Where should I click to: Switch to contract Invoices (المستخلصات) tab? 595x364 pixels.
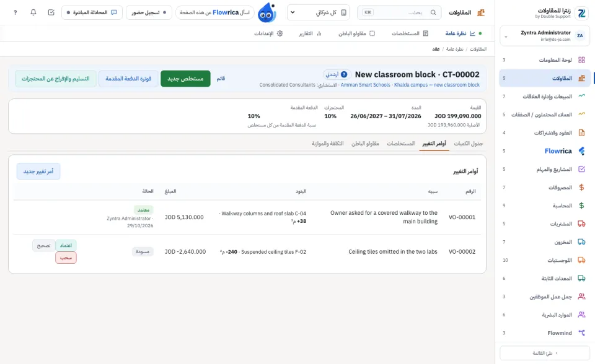pyautogui.click(x=401, y=144)
